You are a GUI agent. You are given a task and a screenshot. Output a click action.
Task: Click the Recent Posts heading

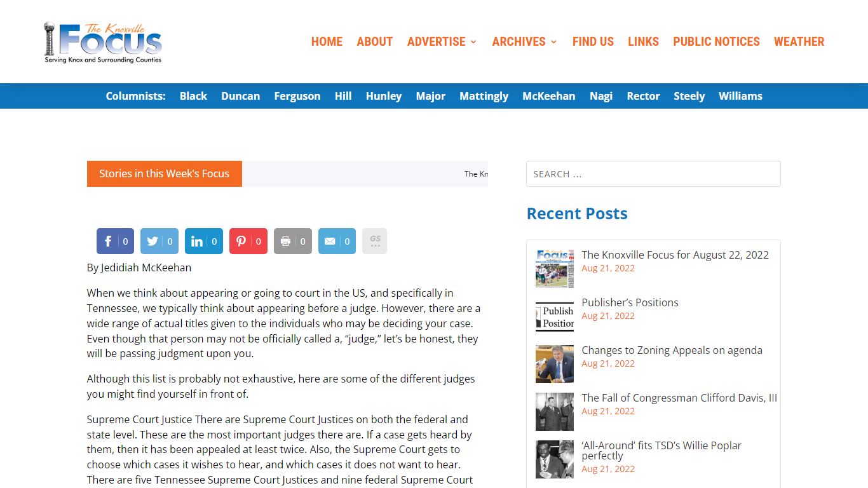(577, 213)
